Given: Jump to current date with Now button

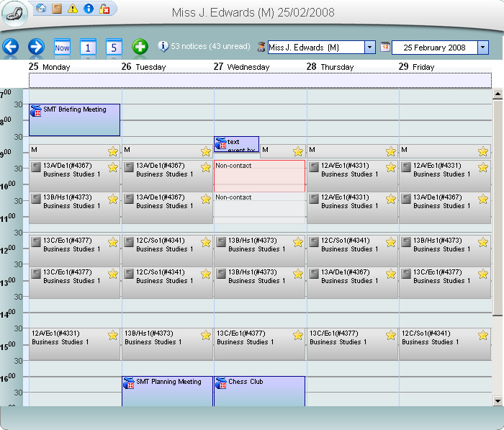Looking at the screenshot, I should click(62, 48).
